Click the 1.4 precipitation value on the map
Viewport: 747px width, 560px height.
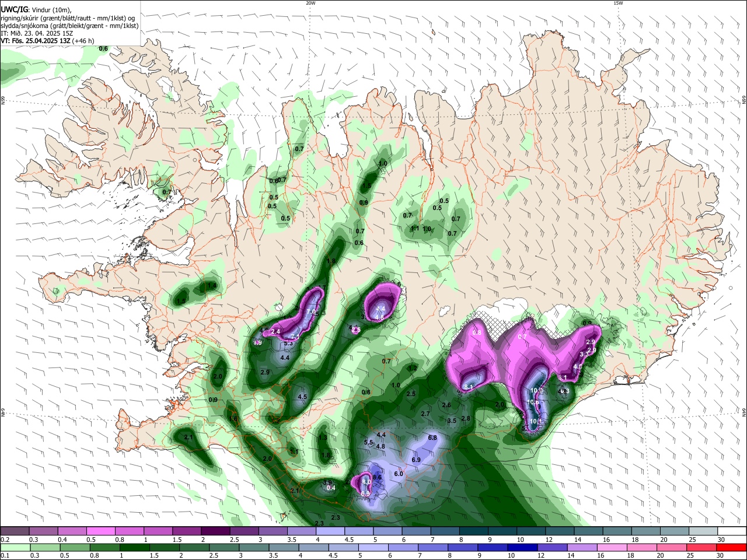click(212, 285)
